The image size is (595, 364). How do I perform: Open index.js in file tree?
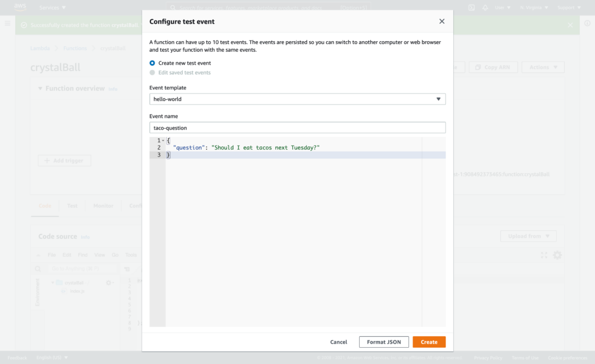(77, 291)
